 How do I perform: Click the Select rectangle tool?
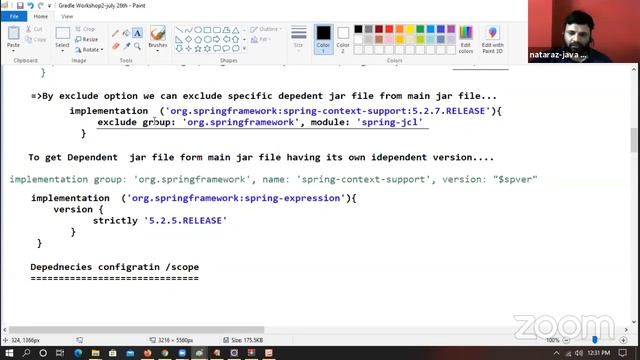pos(62,33)
